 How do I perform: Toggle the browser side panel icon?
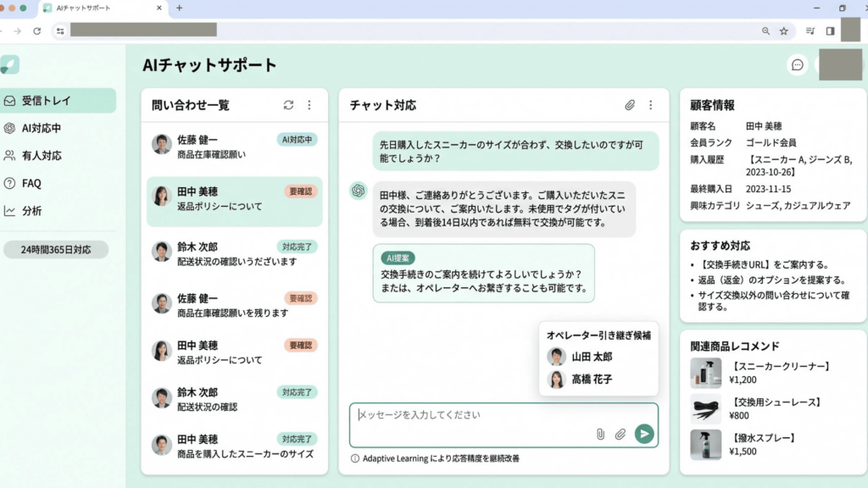831,31
